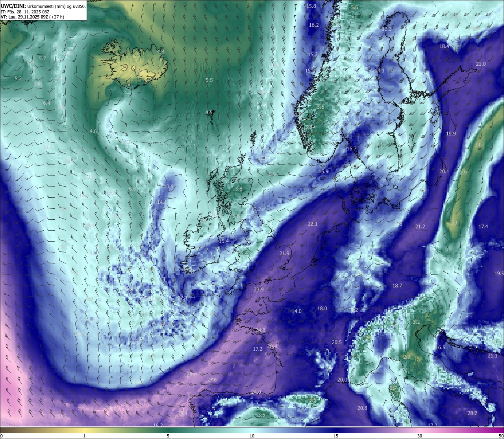
Task: Click the 24.0 value label
Action: 256,392
